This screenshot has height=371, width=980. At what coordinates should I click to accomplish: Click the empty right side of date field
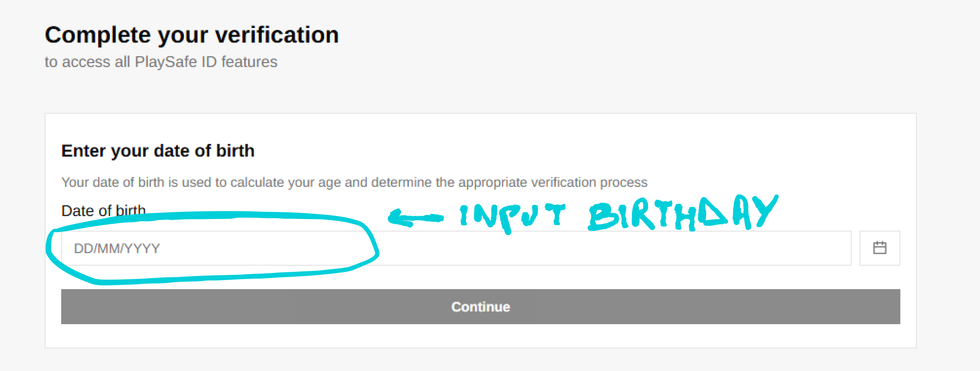click(x=685, y=248)
